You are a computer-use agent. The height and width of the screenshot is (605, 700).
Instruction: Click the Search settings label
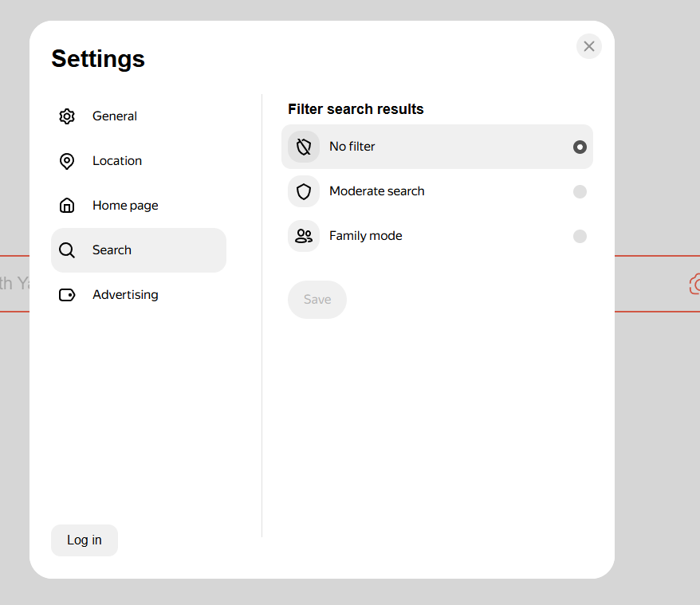pos(112,250)
